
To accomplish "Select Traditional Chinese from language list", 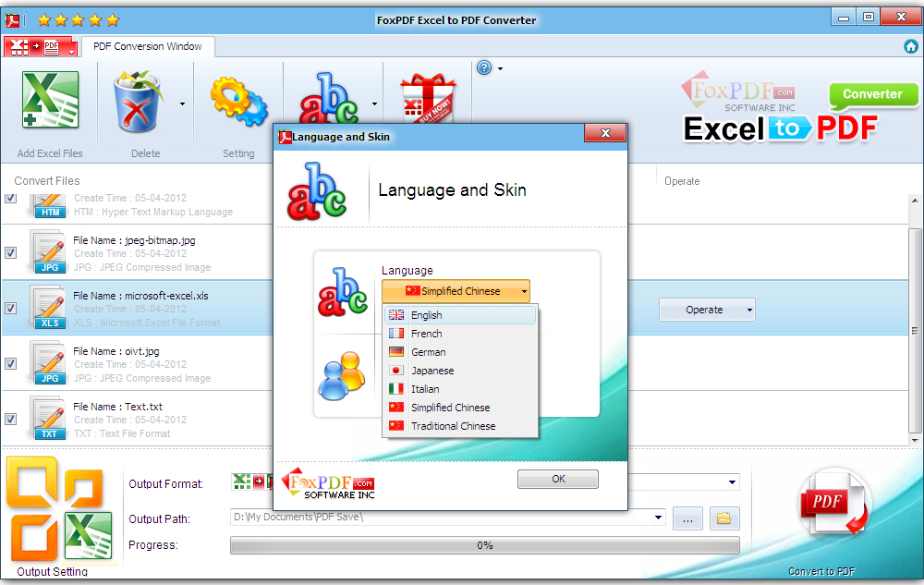I will point(460,426).
